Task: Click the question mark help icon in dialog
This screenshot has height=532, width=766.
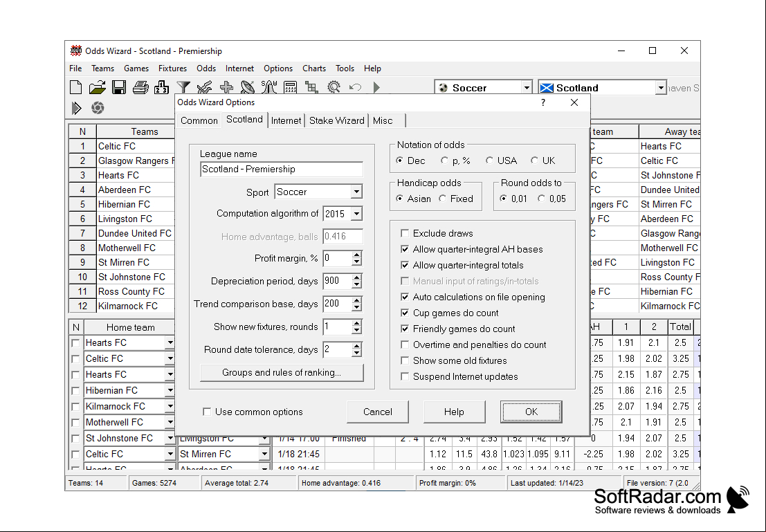Action: click(543, 102)
